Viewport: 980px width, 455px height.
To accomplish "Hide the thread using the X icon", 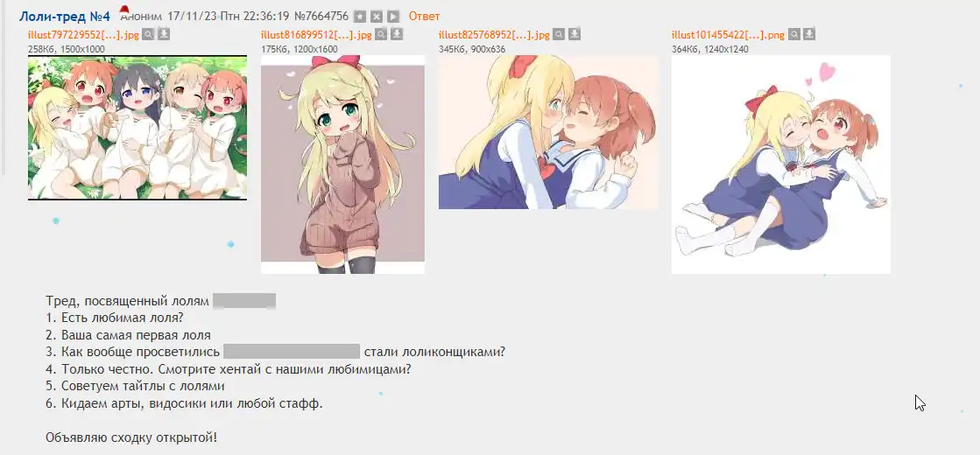I will (x=377, y=17).
